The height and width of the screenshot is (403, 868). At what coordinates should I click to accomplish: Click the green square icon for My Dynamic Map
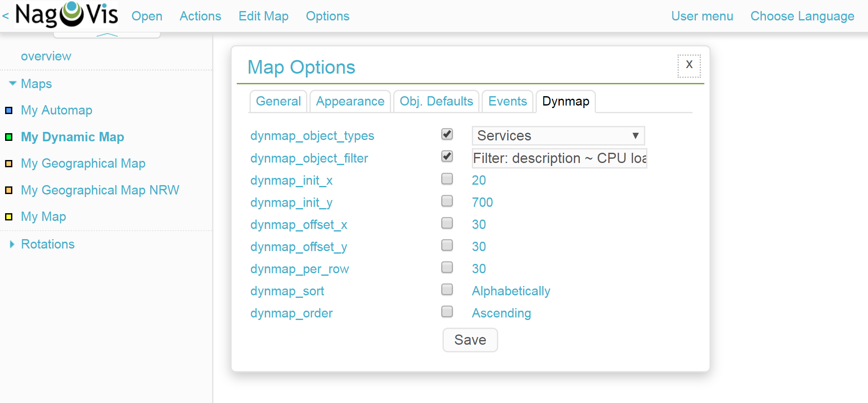pyautogui.click(x=9, y=137)
